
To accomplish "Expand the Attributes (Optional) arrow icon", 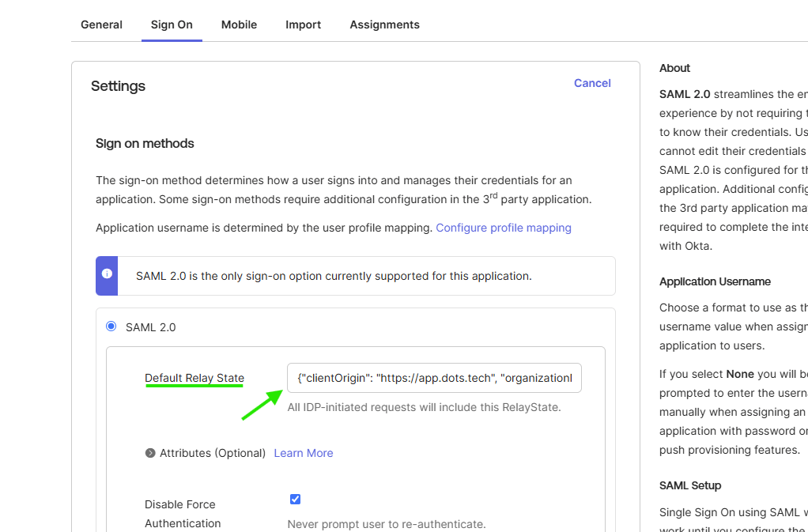I will coord(150,453).
